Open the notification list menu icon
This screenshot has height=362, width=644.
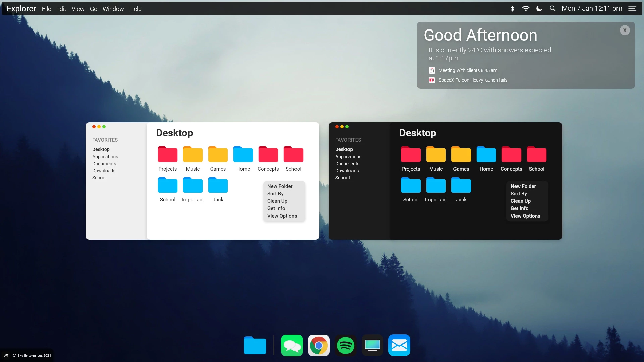coord(632,9)
